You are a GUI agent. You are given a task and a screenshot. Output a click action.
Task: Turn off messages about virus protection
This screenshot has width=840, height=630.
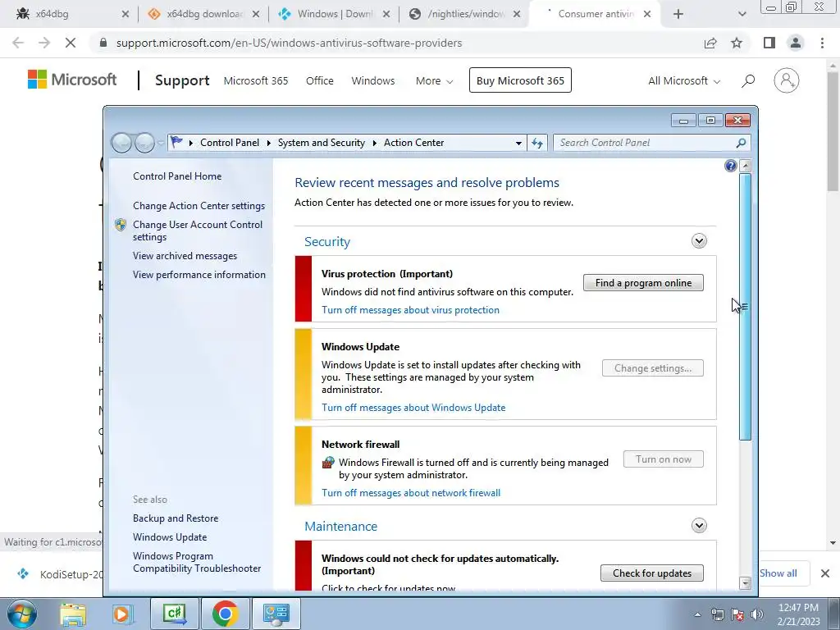[x=410, y=310]
